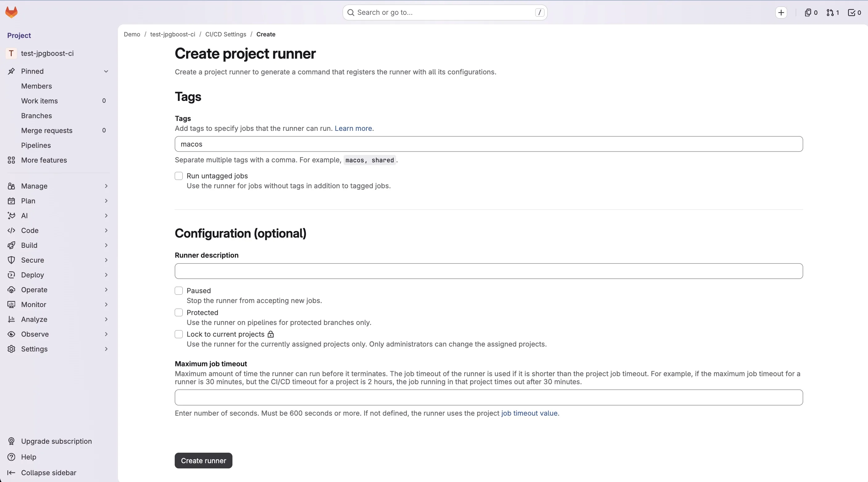Viewport: 868px width, 482px height.
Task: Open the More features menu item
Action: pos(44,160)
